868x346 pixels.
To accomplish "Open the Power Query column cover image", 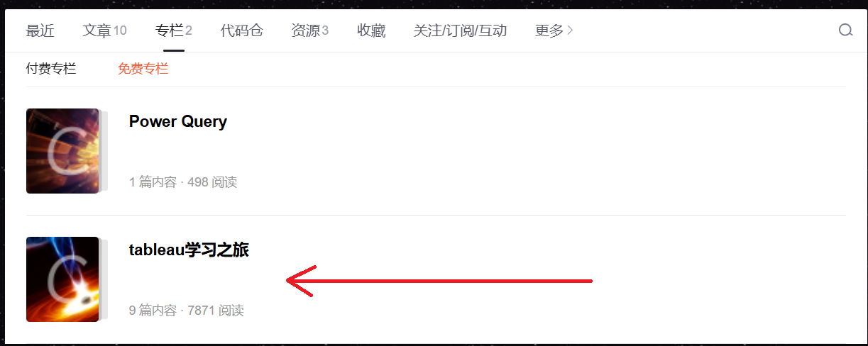I will [62, 151].
